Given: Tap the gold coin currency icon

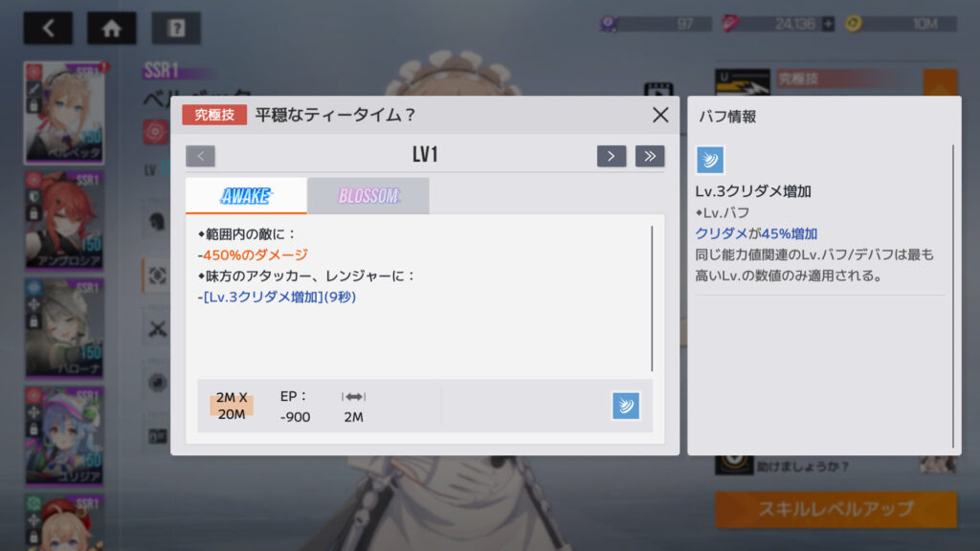Looking at the screenshot, I should (854, 24).
